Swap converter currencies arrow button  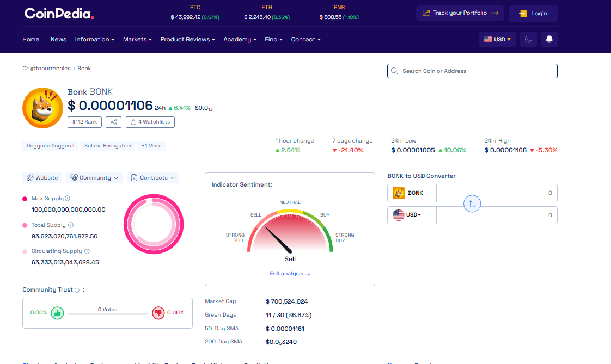pyautogui.click(x=472, y=203)
